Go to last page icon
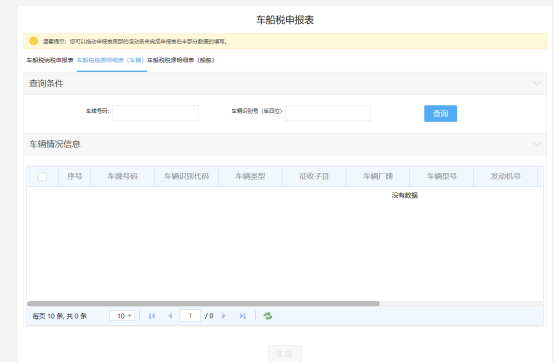Viewport: 554px width, 363px height. (x=242, y=316)
